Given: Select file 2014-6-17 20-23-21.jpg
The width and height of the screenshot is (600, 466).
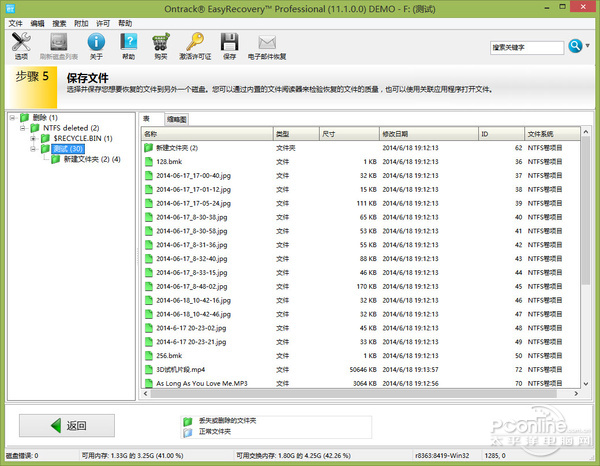Looking at the screenshot, I should (191, 342).
